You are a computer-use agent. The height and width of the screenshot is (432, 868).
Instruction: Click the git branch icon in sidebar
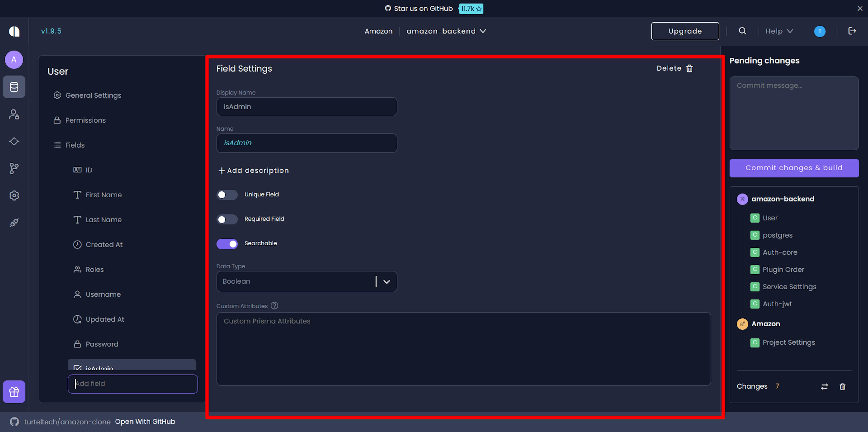click(x=14, y=168)
